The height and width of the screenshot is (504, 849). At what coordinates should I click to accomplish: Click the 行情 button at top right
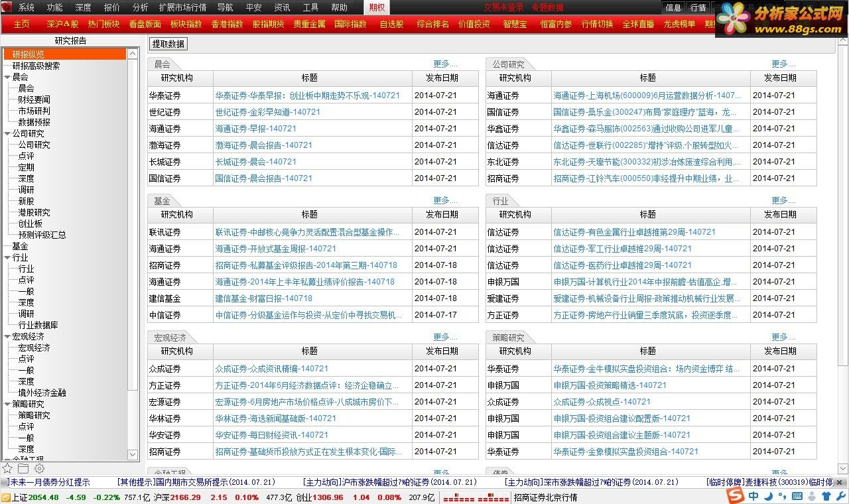click(698, 8)
